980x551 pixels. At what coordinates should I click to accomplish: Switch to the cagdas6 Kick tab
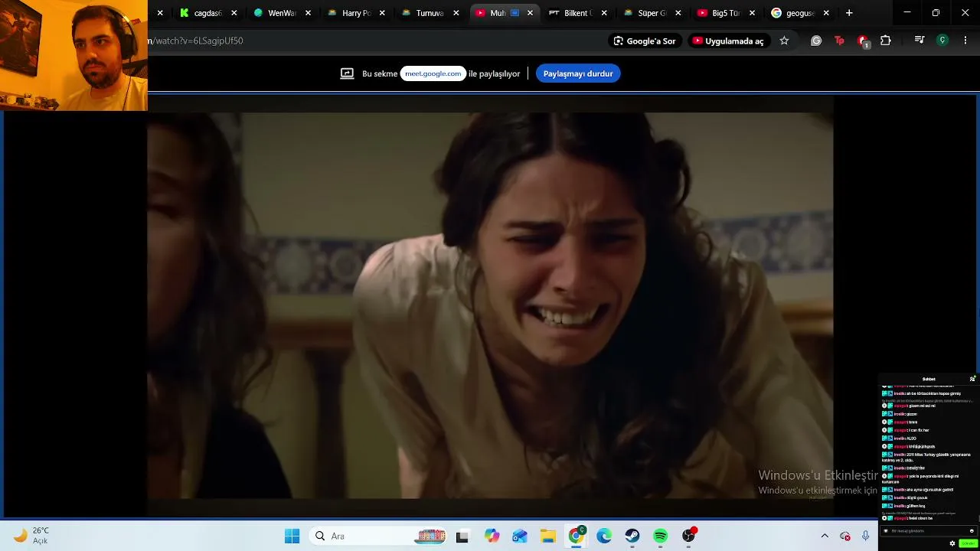pyautogui.click(x=207, y=13)
